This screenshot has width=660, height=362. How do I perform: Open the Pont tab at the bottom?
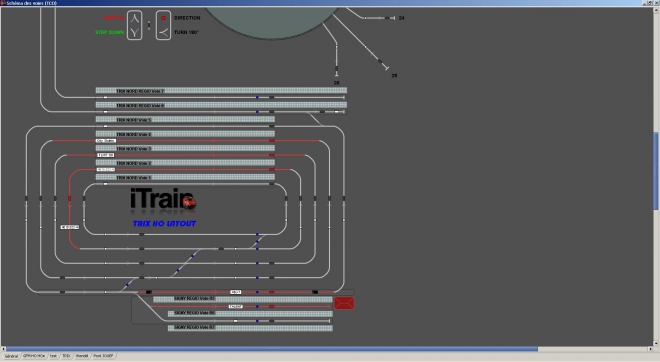tap(103, 356)
